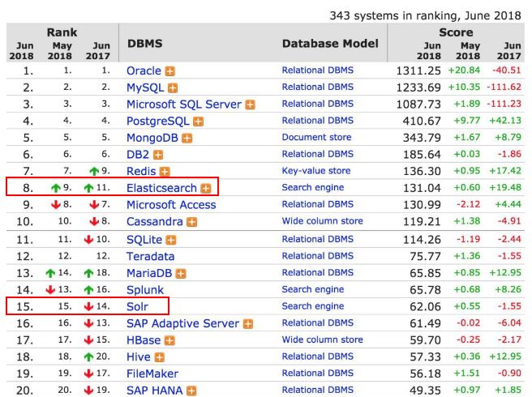Open the Hive link
This screenshot has height=397, width=532.
click(139, 356)
